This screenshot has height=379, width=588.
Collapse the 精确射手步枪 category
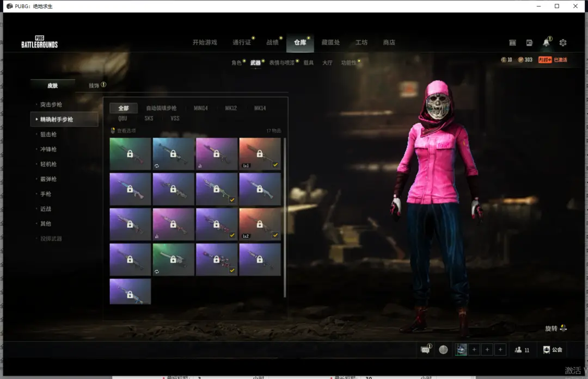coord(64,119)
